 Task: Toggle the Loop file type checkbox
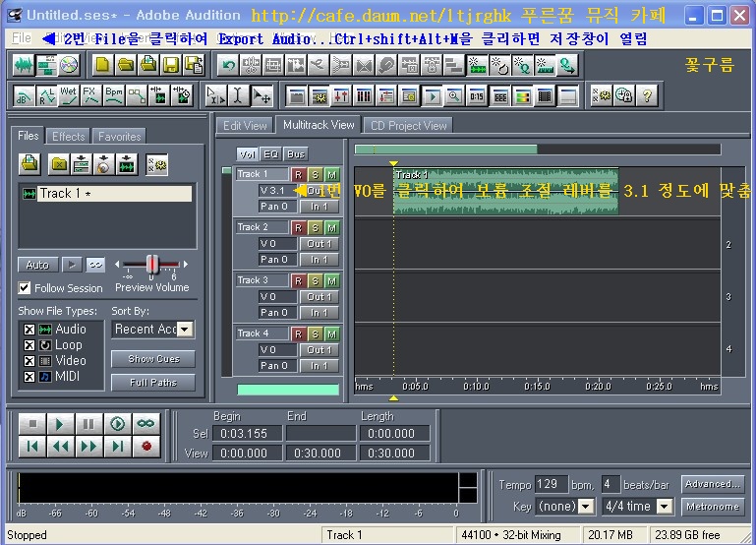(x=29, y=345)
